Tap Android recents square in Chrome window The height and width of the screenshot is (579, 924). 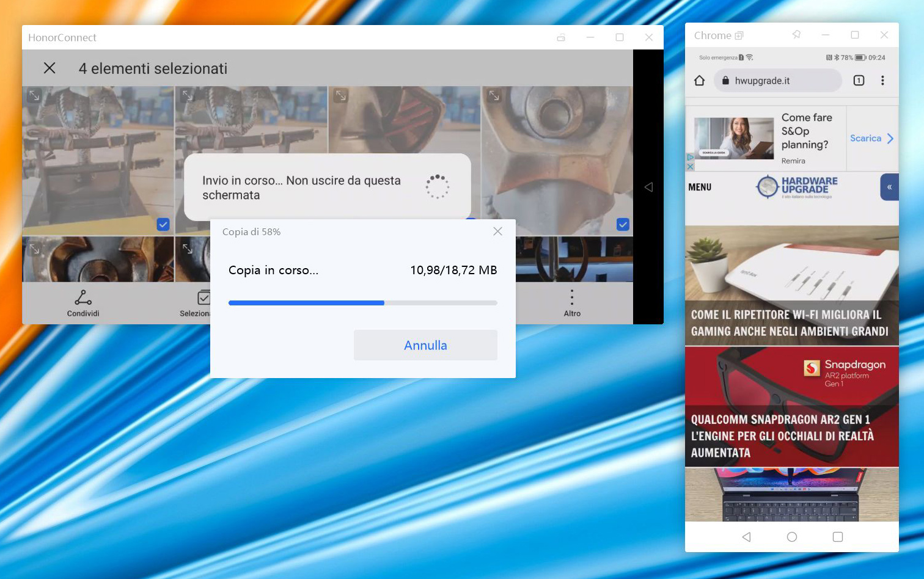(x=838, y=537)
